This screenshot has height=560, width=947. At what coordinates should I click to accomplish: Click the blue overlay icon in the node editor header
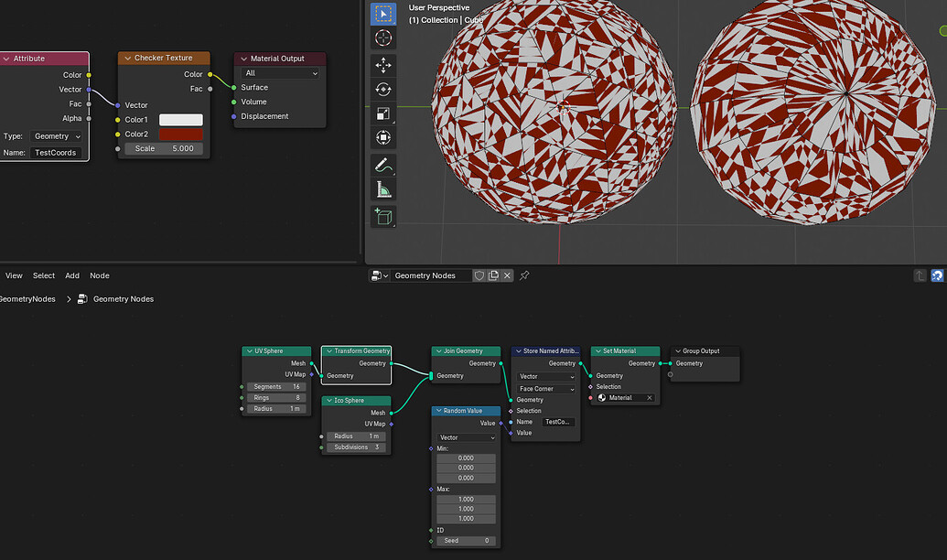click(x=937, y=275)
